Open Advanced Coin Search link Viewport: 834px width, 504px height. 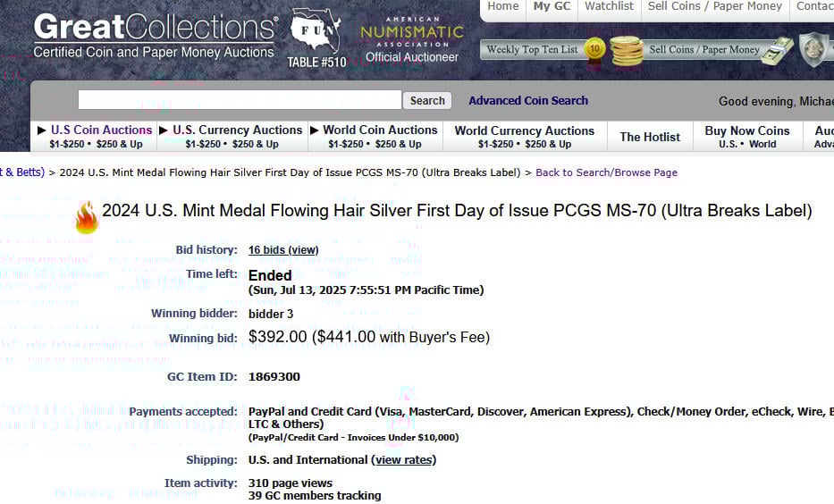pos(528,100)
